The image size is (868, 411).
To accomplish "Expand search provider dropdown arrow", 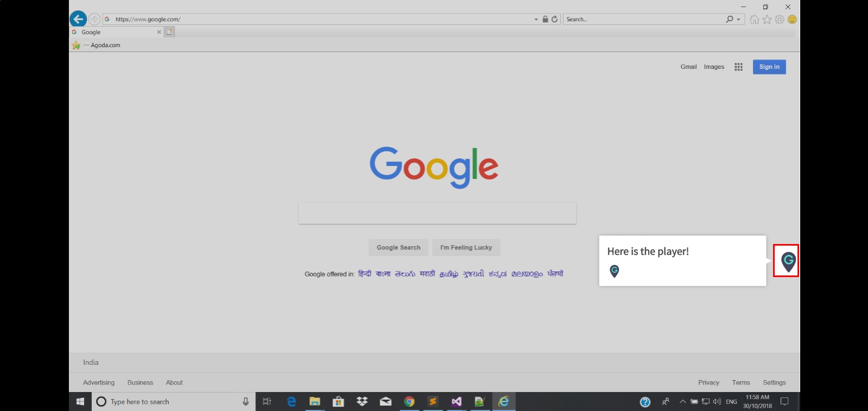I will click(738, 20).
